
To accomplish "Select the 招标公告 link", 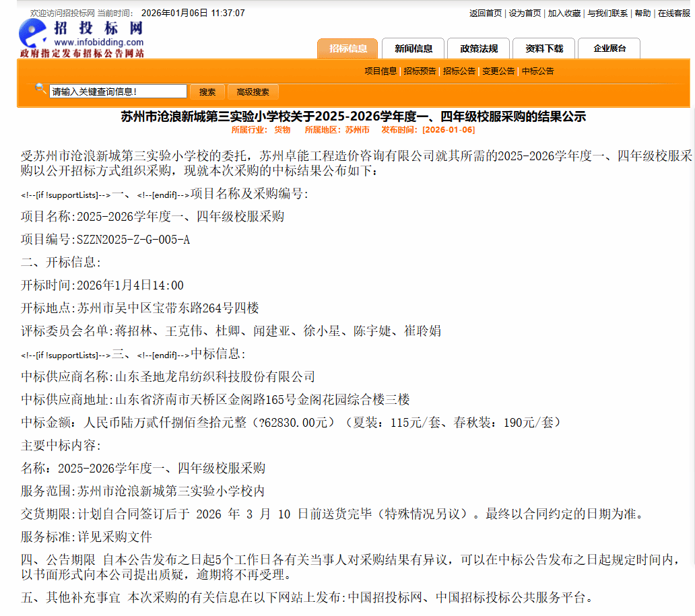I will (459, 71).
